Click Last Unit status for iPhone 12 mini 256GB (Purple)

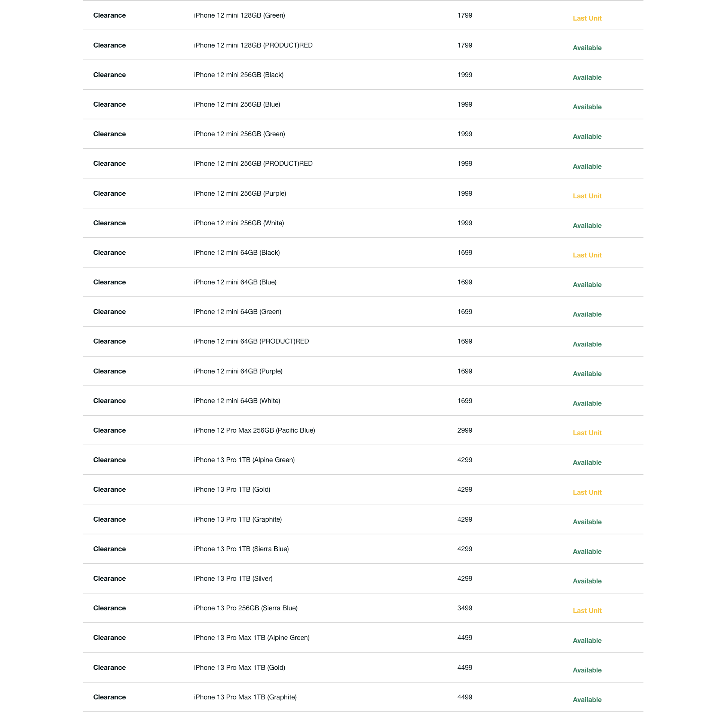[x=587, y=196]
